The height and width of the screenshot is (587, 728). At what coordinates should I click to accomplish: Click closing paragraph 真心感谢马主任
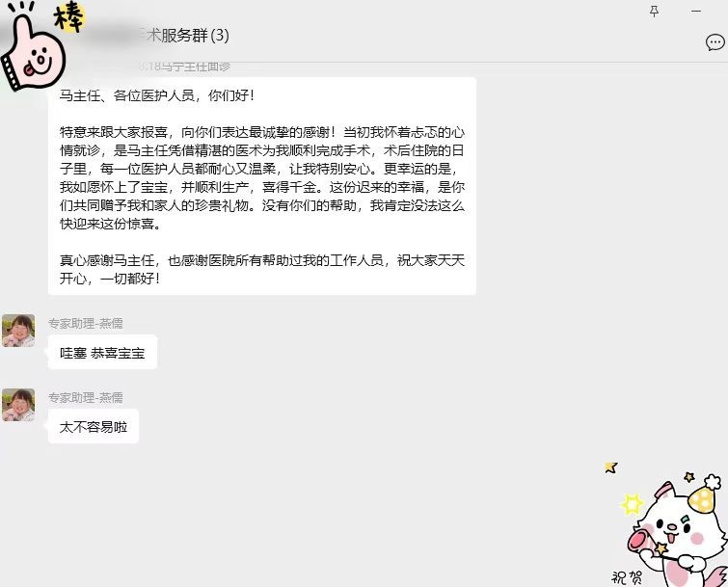pos(262,269)
